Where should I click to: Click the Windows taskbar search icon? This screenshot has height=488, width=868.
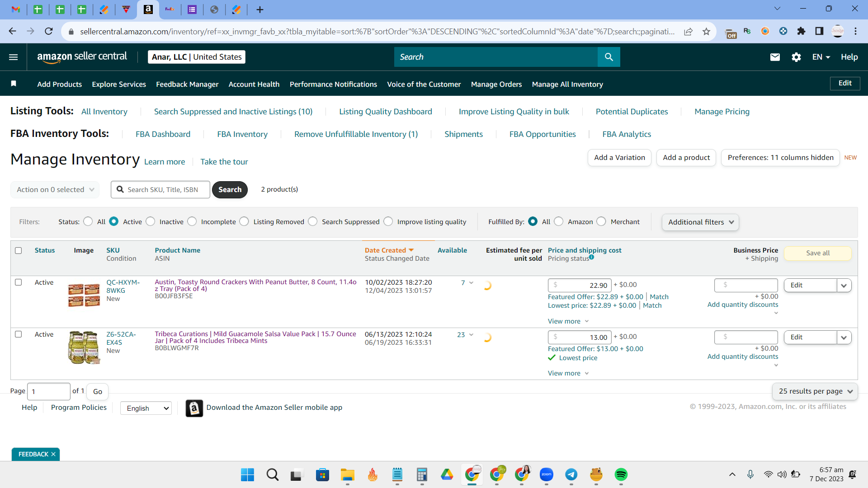click(272, 474)
